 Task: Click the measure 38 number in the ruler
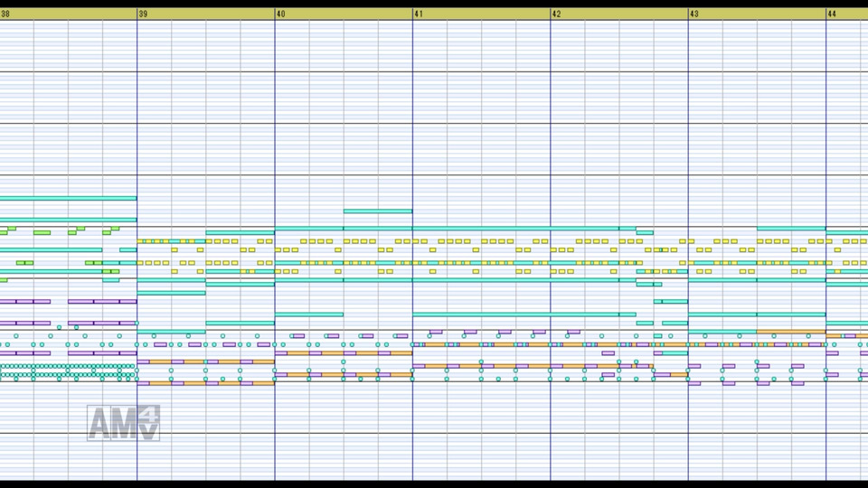tap(5, 14)
